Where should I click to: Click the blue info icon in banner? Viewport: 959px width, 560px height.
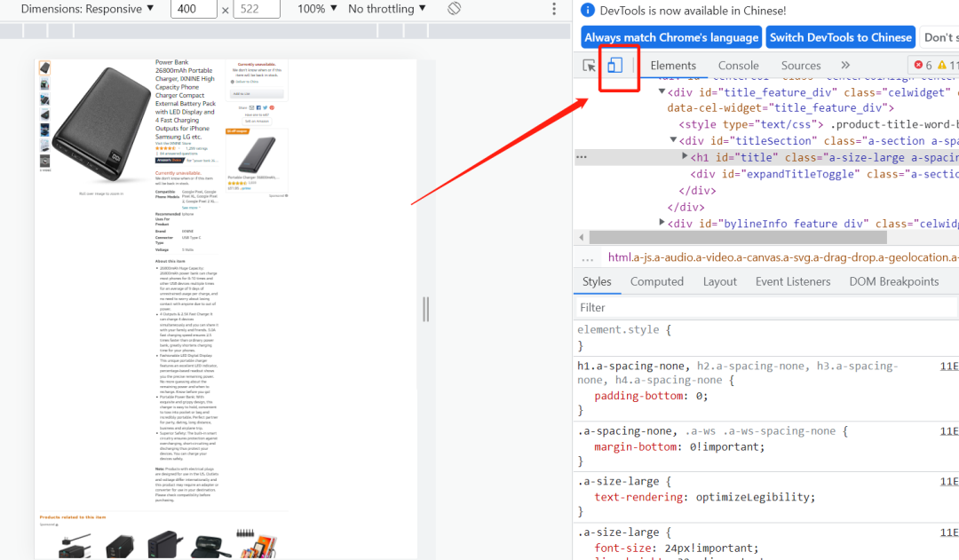pyautogui.click(x=587, y=11)
